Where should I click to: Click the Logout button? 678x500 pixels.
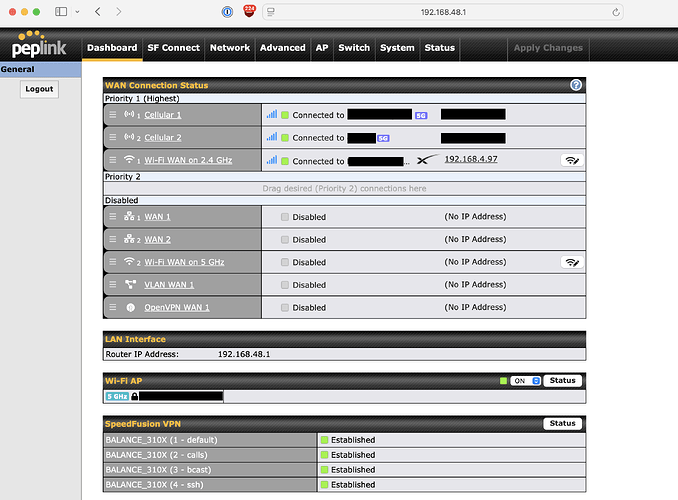(39, 89)
